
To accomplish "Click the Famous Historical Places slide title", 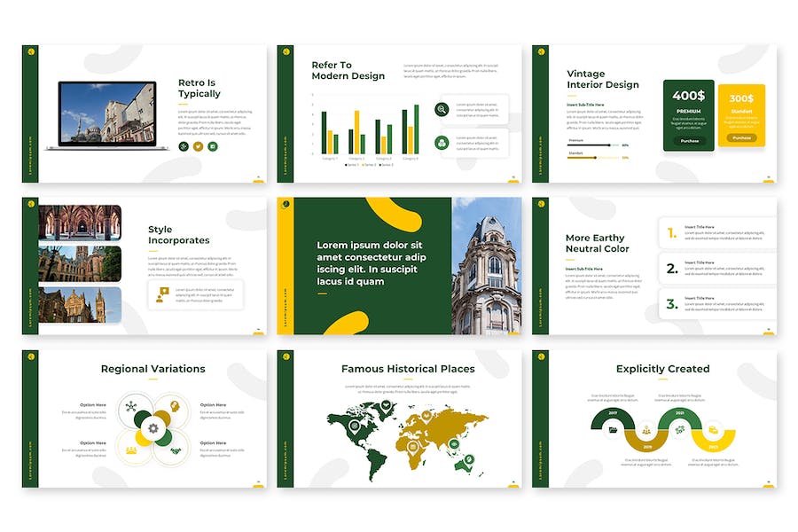I will coord(408,369).
